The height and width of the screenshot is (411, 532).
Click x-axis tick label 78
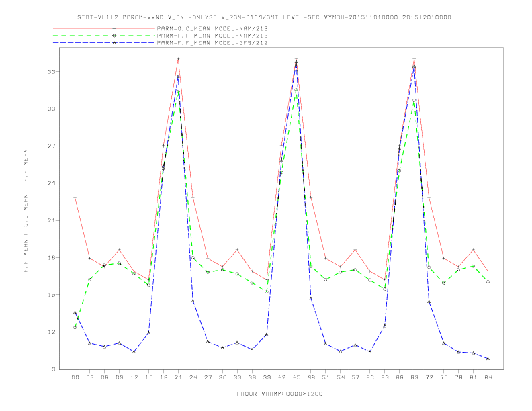(459, 377)
